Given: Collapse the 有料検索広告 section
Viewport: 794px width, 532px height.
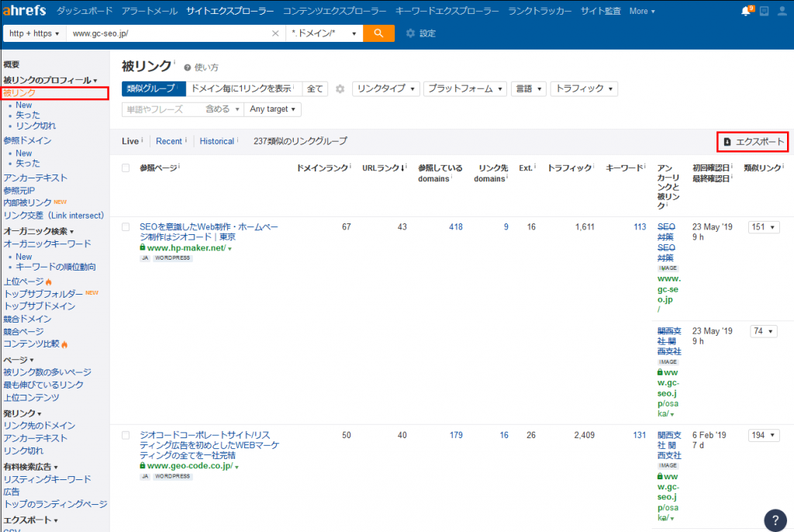Looking at the screenshot, I should tap(30, 467).
